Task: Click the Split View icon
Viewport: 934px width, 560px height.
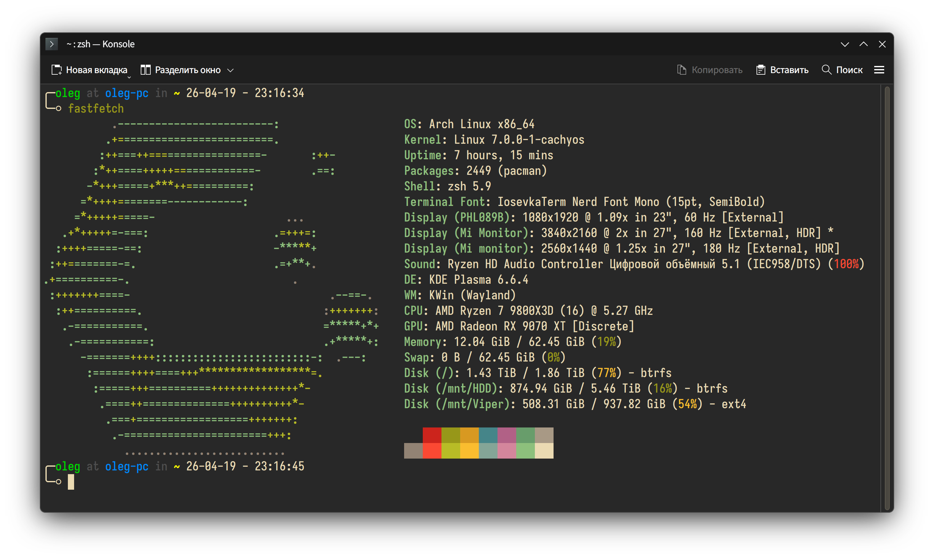Action: (145, 70)
